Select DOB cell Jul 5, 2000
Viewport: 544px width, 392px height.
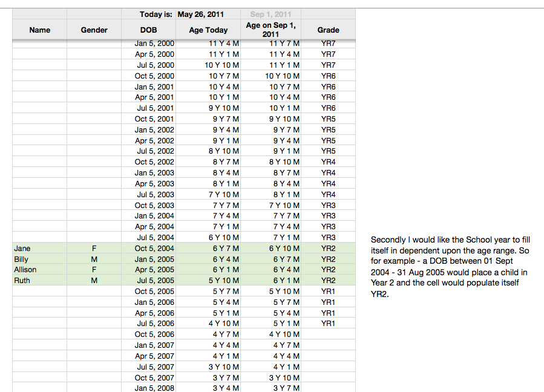pos(148,65)
